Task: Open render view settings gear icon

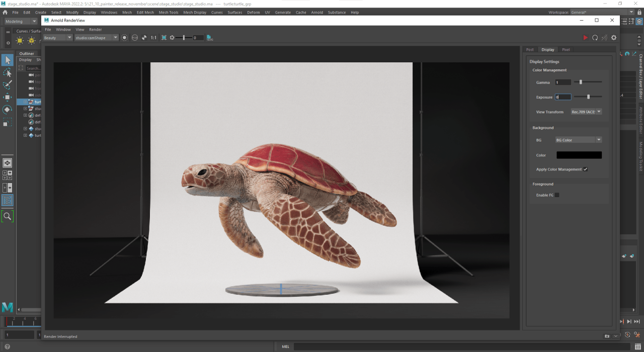Action: click(613, 38)
